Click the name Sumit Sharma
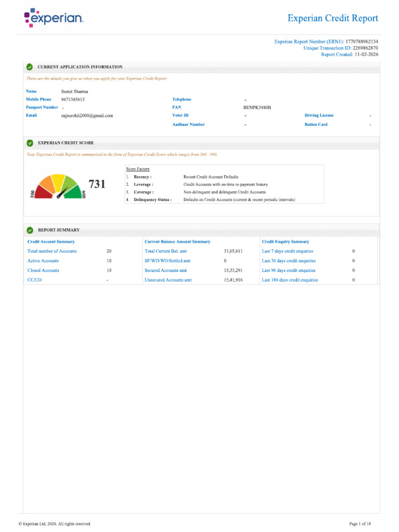 74,91
